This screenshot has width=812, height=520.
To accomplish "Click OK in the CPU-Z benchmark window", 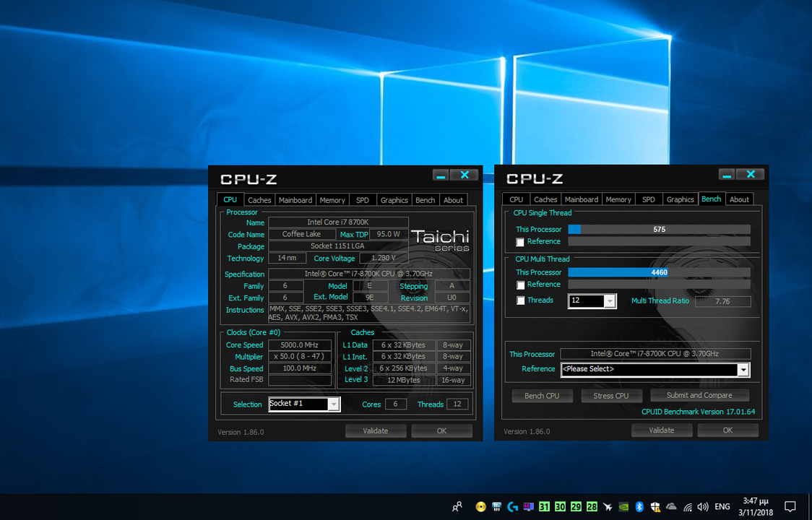I will point(728,430).
